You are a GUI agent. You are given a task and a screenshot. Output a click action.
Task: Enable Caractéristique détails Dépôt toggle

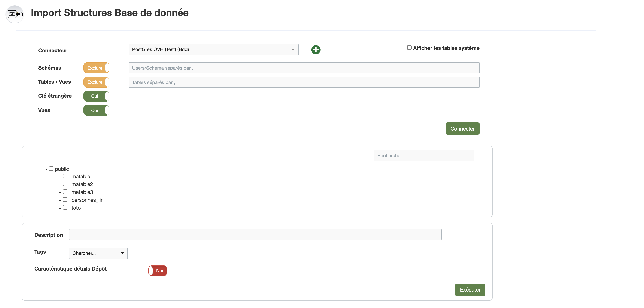(158, 271)
